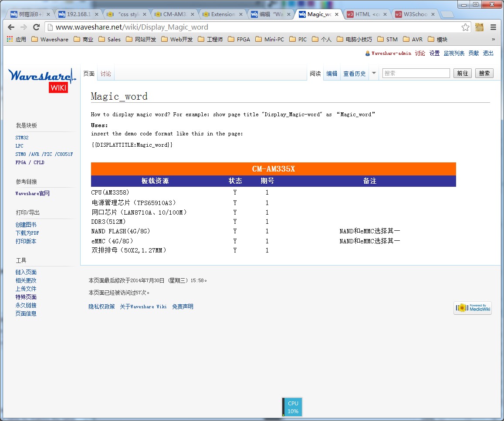This screenshot has height=421, width=504.
Task: Select the 编辑 edit tab
Action: pos(331,74)
